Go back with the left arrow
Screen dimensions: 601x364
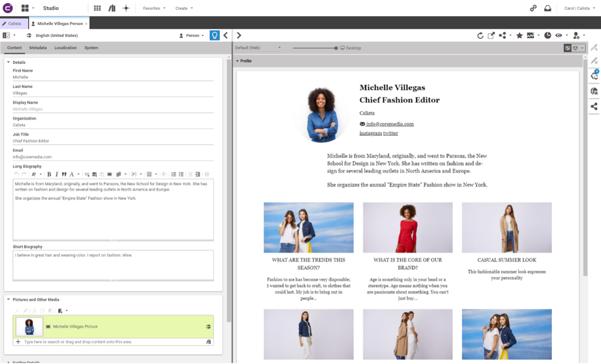point(226,35)
